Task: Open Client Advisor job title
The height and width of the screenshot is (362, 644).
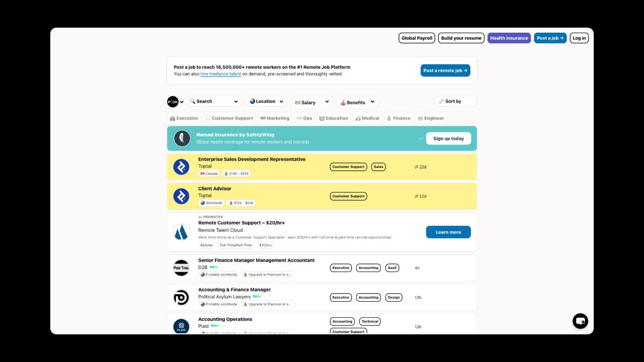Action: 215,189
